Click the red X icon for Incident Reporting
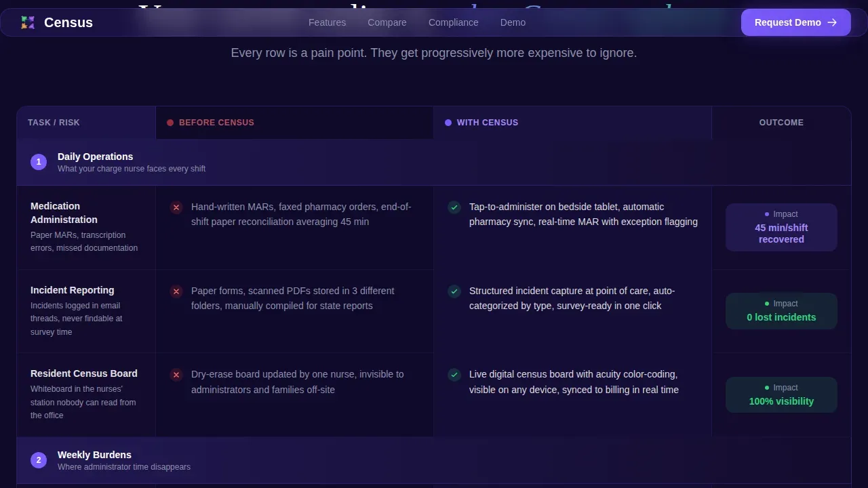 (176, 291)
